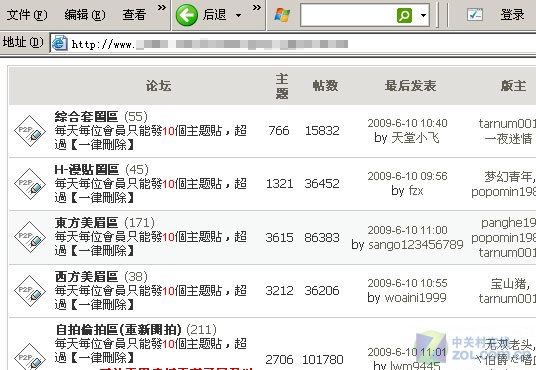Open the fzx user profile link
This screenshot has width=536, height=370.
click(x=415, y=190)
